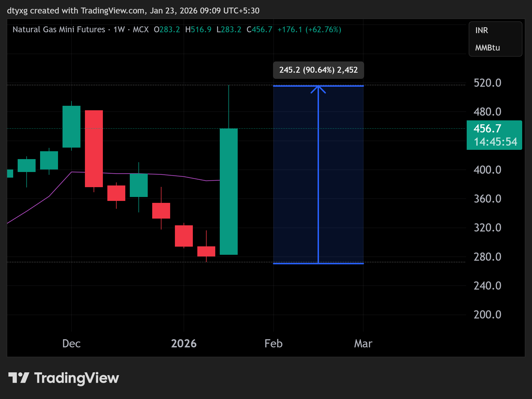The width and height of the screenshot is (532, 399).
Task: Click the MCX exchange label
Action: (141, 29)
